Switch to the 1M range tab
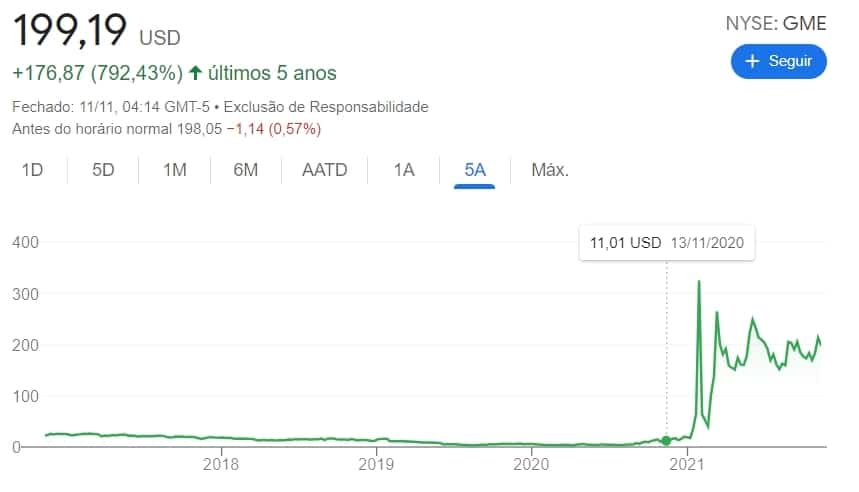Viewport: 859px width, 492px height. (x=175, y=170)
